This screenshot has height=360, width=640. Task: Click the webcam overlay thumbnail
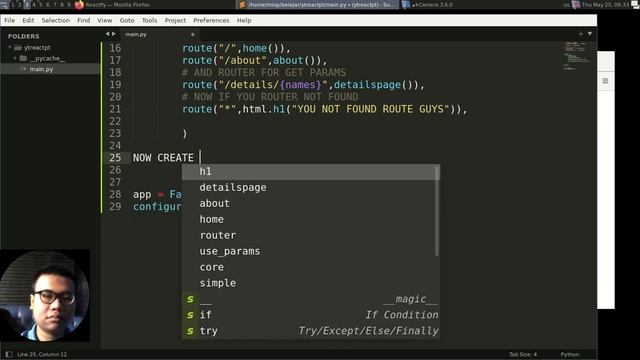coord(45,296)
